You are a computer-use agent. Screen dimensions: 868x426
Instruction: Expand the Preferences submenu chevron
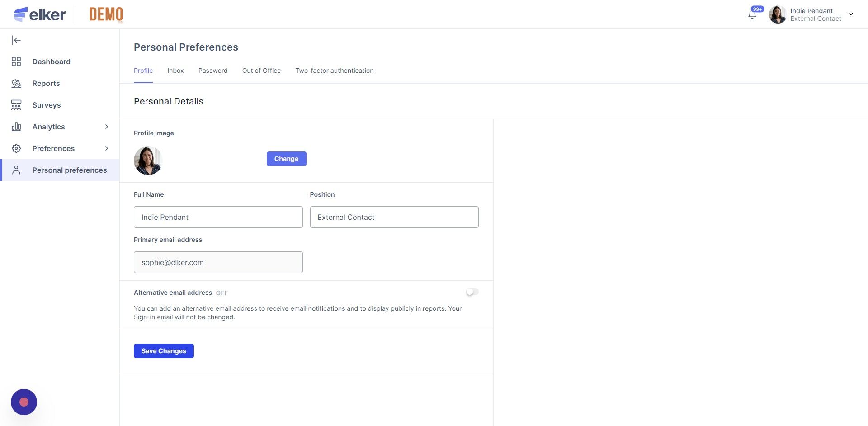(x=107, y=149)
